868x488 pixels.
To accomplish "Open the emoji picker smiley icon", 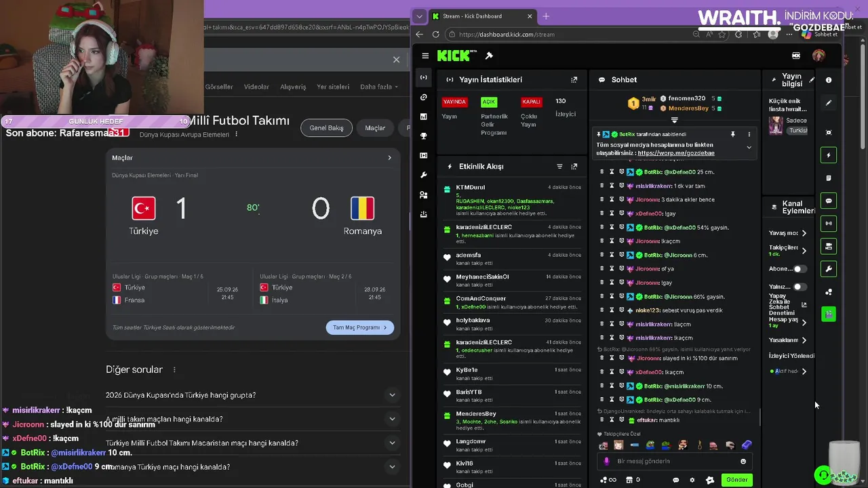I will click(743, 461).
